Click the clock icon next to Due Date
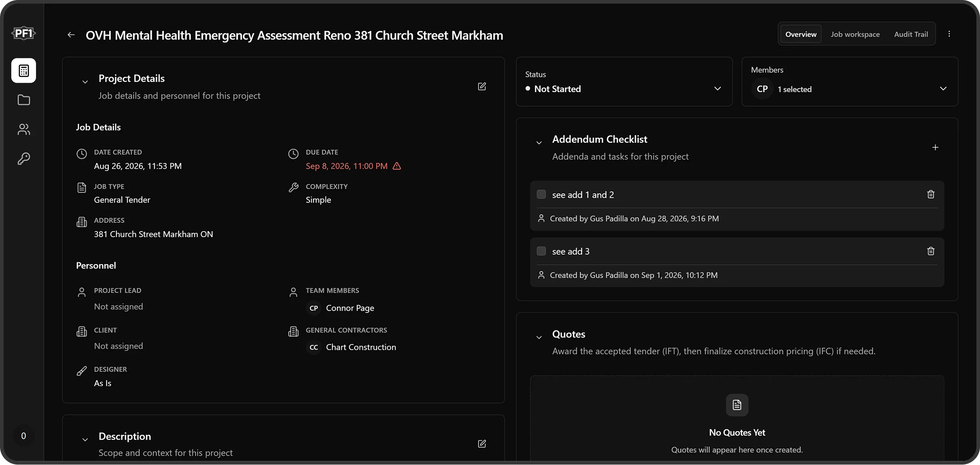The image size is (980, 465). click(293, 154)
